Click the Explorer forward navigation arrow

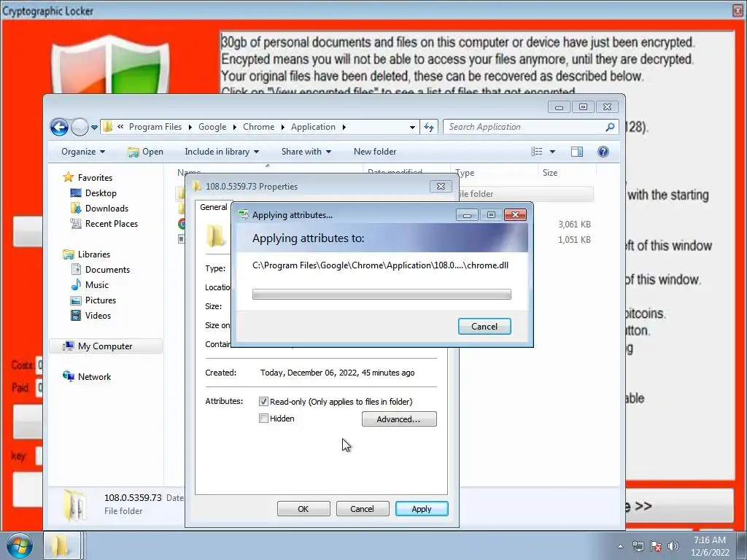[80, 127]
